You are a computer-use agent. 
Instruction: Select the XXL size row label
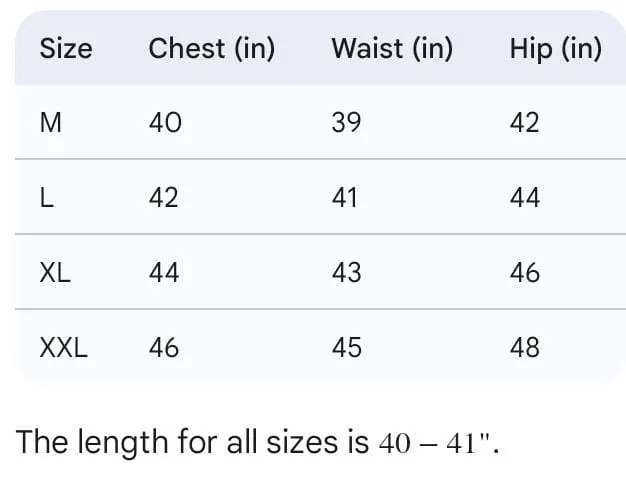point(64,347)
